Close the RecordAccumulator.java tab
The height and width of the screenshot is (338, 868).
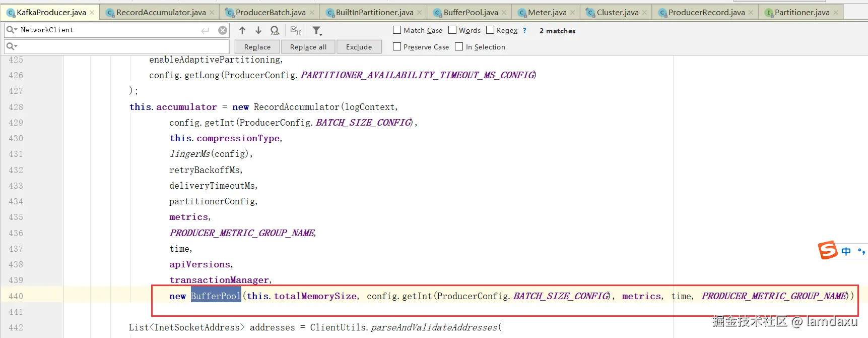click(212, 13)
